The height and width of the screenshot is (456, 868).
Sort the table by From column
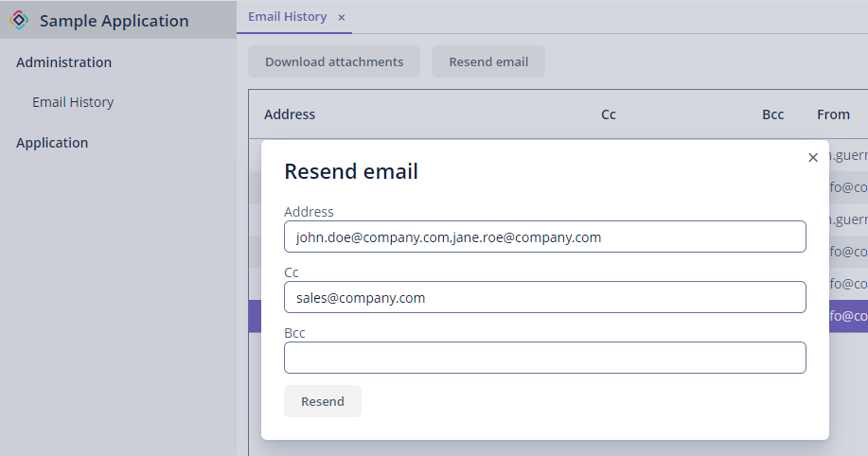pos(833,114)
